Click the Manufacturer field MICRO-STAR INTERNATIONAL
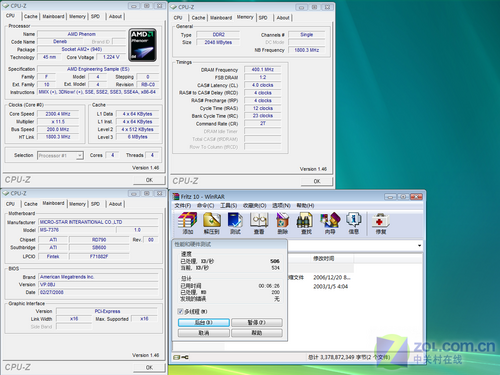Viewport: 500px width, 375px height. (x=98, y=222)
